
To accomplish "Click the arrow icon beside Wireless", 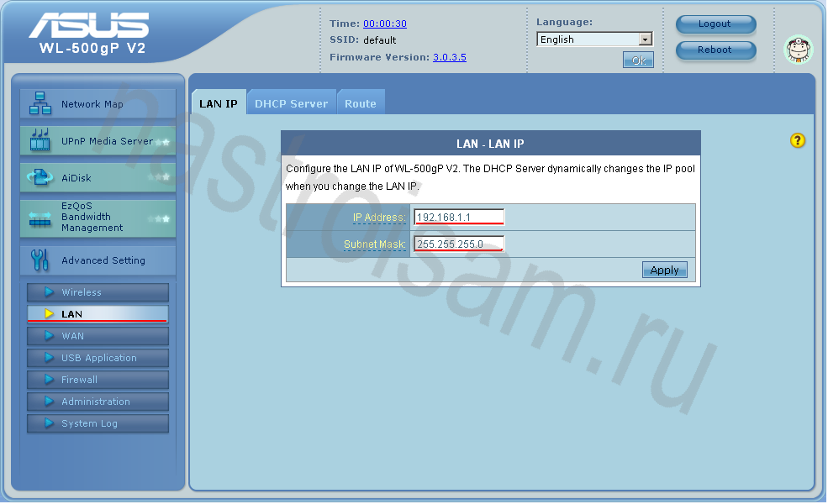I will click(49, 291).
